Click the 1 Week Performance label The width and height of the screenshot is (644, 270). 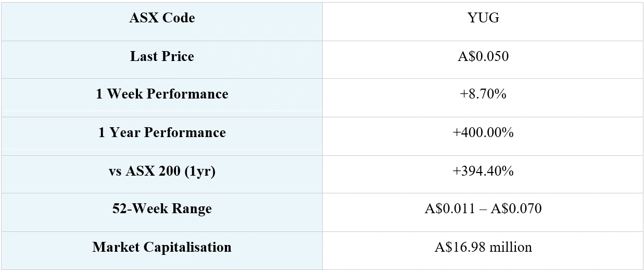[x=162, y=94]
